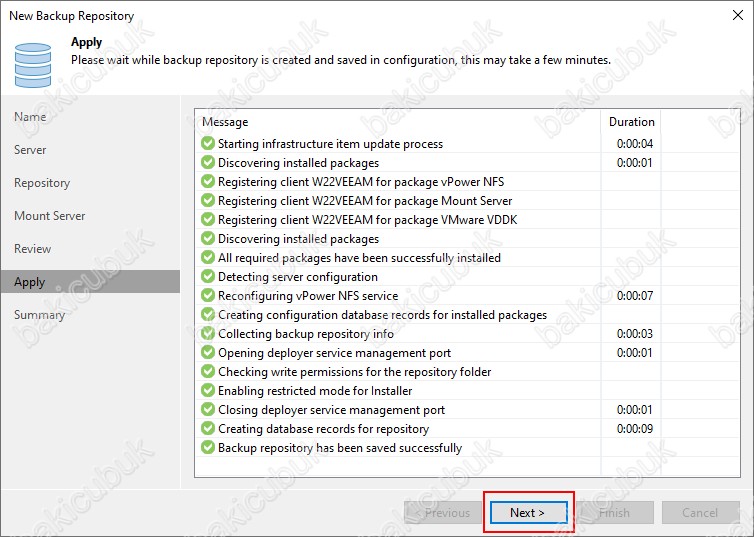Click green check beside Backup repository saved successfully
Screen dimensions: 754x537
pos(208,447)
